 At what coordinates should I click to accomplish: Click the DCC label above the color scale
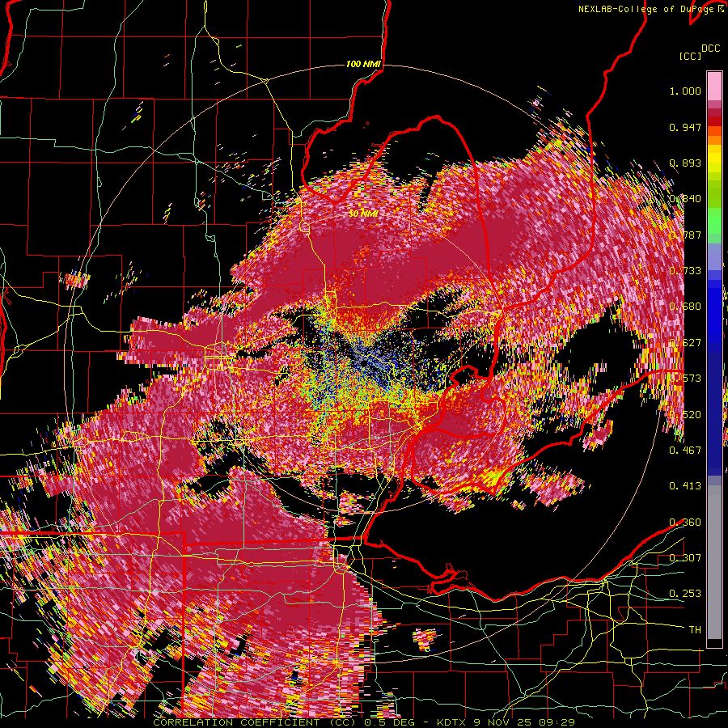click(711, 49)
